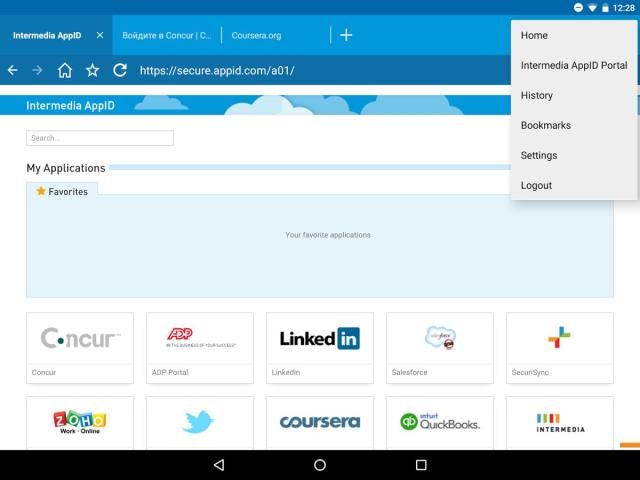This screenshot has height=480, width=640.
Task: Open a new tab with plus icon
Action: tap(346, 35)
